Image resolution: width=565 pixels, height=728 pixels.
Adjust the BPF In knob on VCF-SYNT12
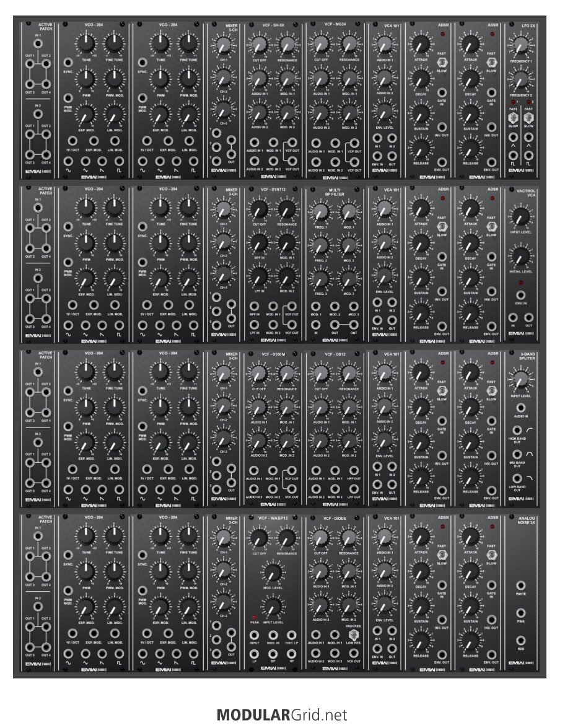click(259, 243)
